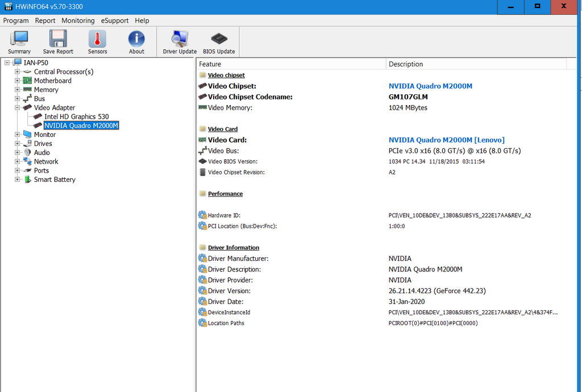Select the Video BIOS Version value
This screenshot has width=582, height=392.
[x=436, y=162]
